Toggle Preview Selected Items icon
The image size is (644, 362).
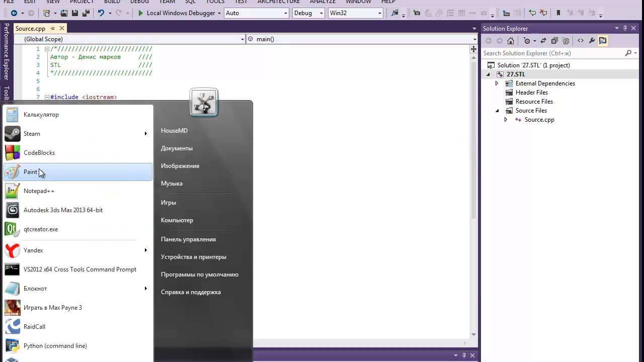[603, 41]
